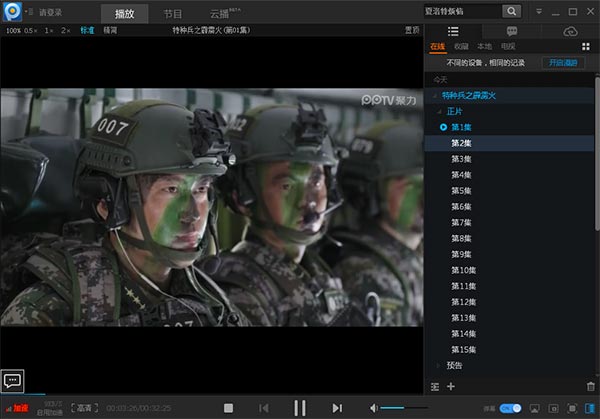Pause the video
This screenshot has width=600, height=419.
[300, 408]
